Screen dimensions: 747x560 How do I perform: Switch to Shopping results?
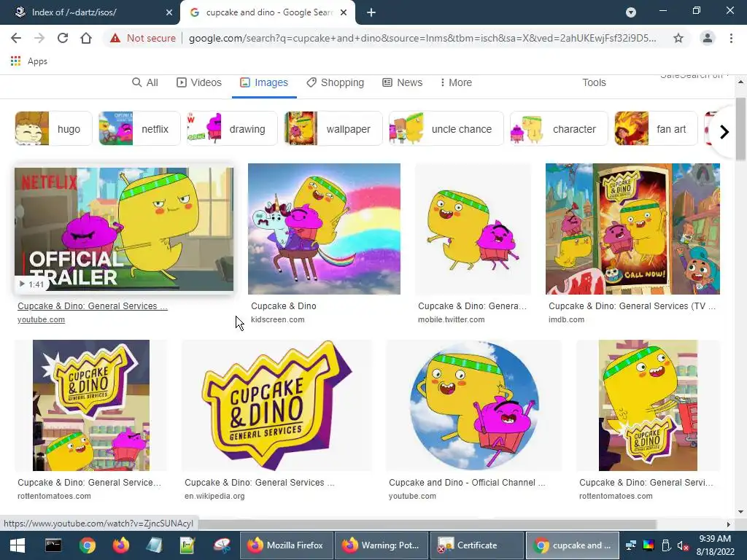(x=335, y=82)
